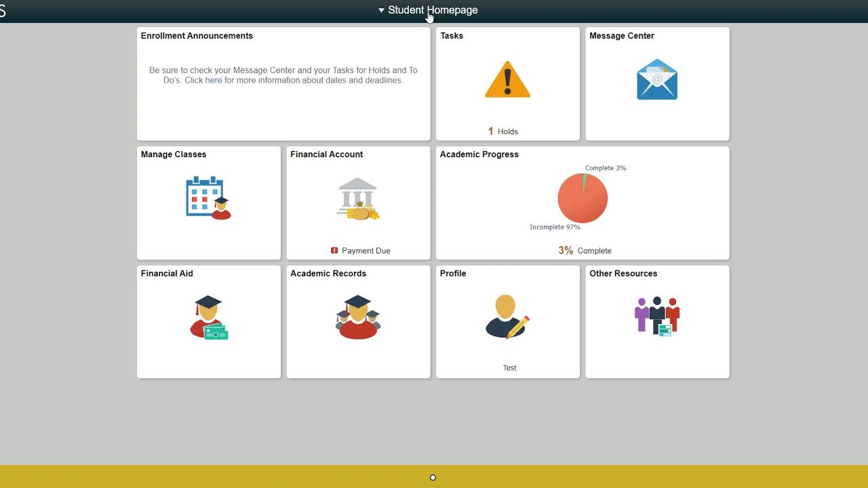
Task: Expand the homepage selector at the top
Action: pos(428,10)
